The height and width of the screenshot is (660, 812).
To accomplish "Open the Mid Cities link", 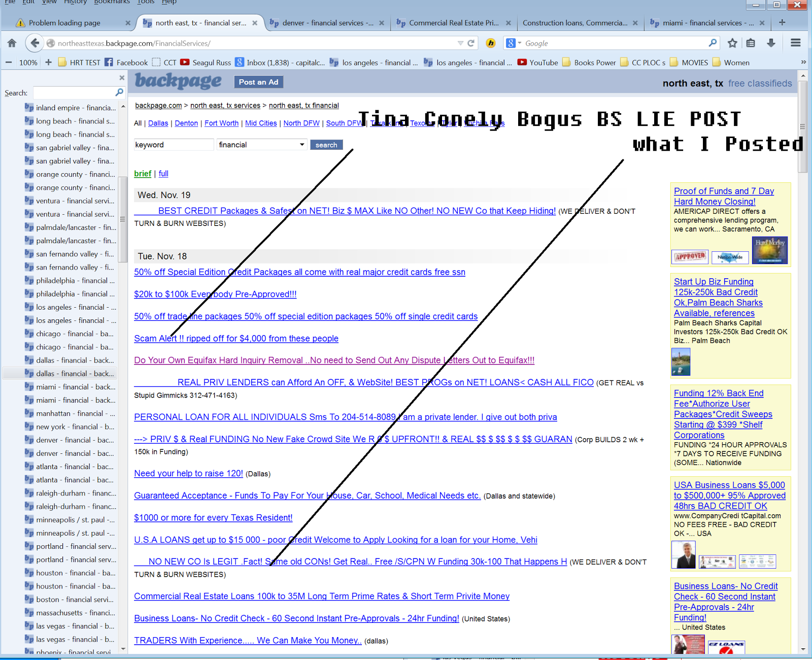I will [261, 123].
